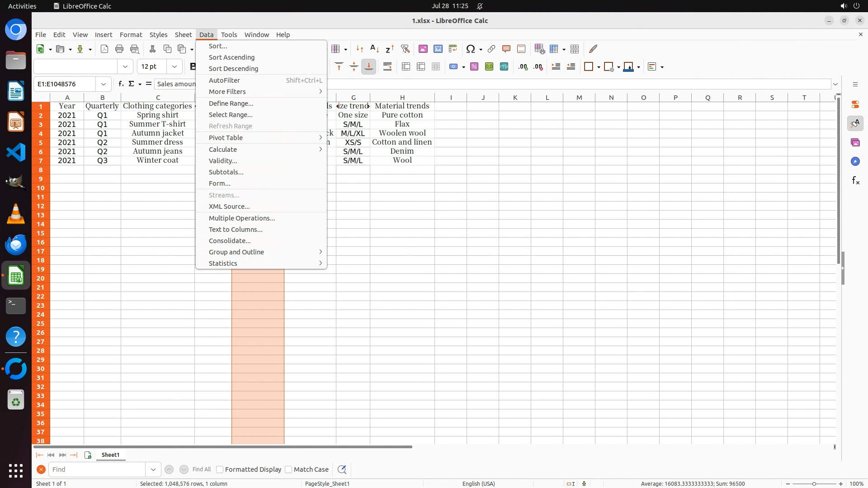Choose Text to Columns menu entry
Viewport: 868px width, 488px height.
pyautogui.click(x=235, y=230)
